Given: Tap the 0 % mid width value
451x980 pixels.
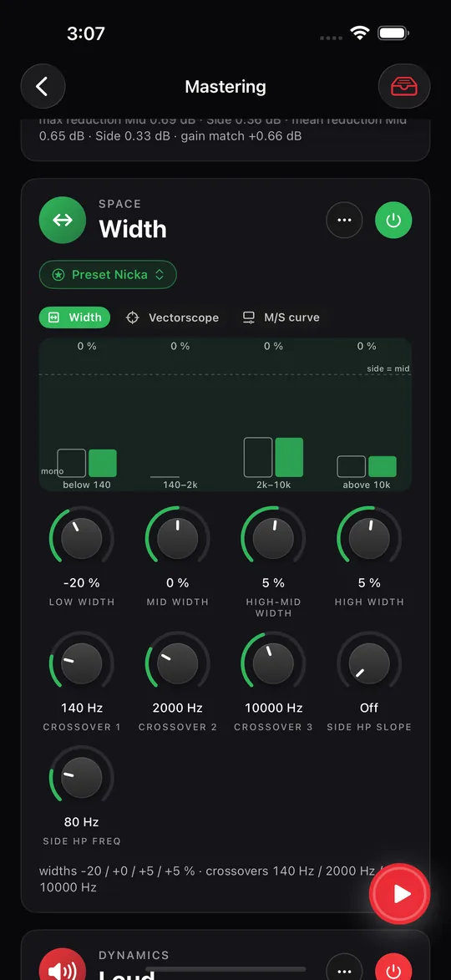Looking at the screenshot, I should tap(177, 582).
